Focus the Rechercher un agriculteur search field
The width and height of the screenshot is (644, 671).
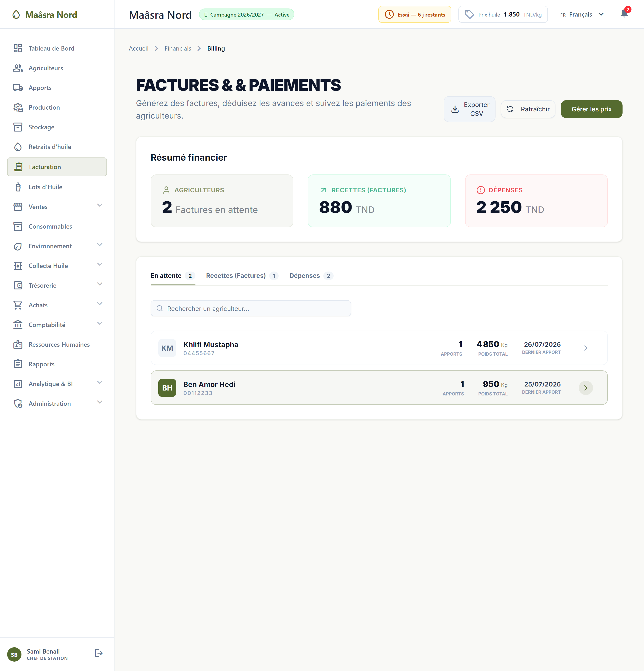coord(250,308)
